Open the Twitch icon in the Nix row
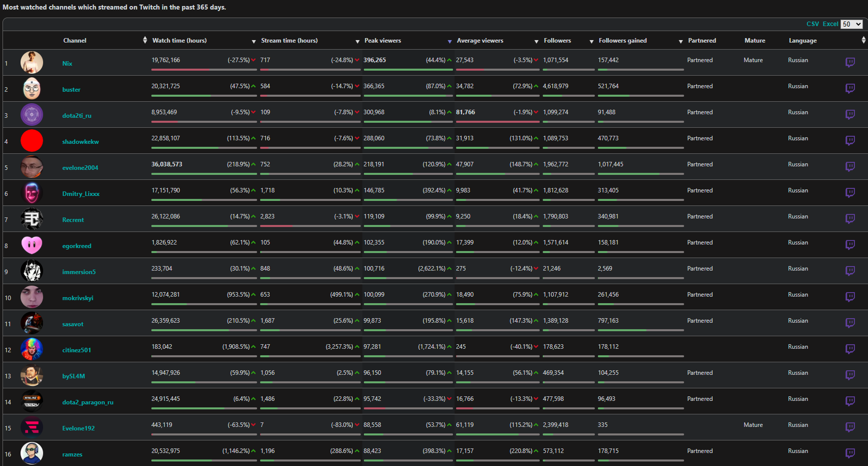 (x=850, y=62)
